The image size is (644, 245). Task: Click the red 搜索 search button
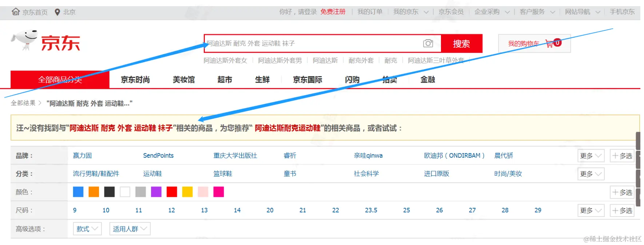461,44
